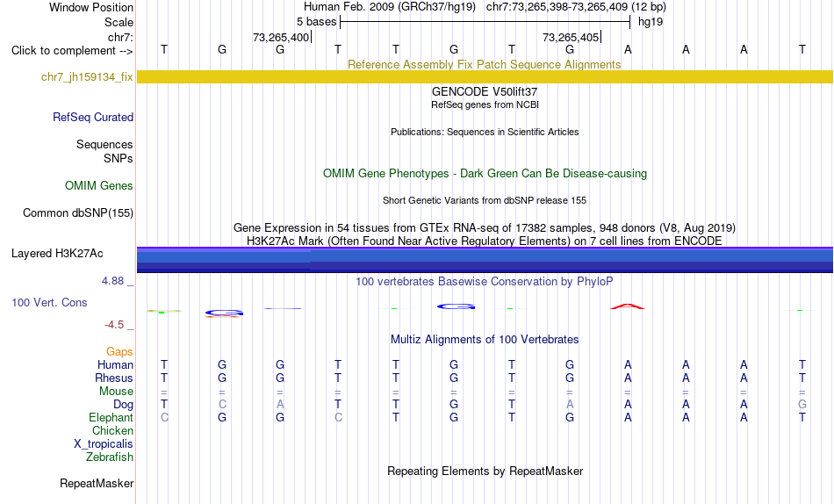Click the RepeatMasker track label
834x504 pixels.
tap(97, 483)
